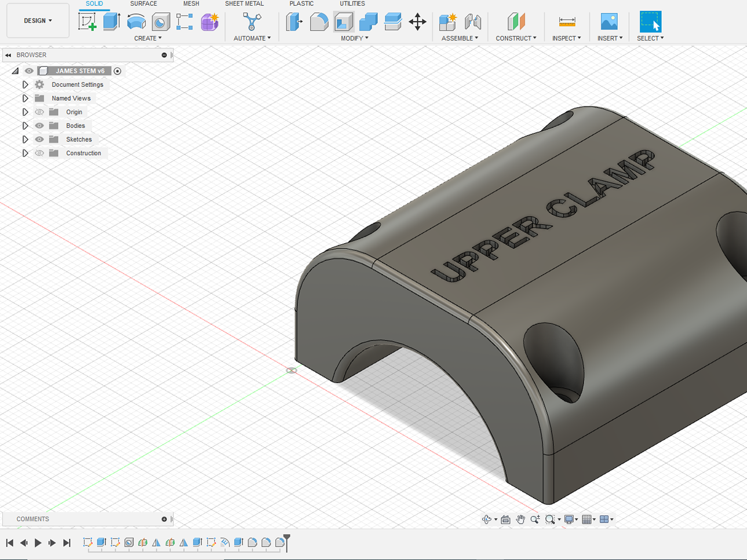Open the INSPECT dropdown menu
Image resolution: width=747 pixels, height=560 pixels.
pyautogui.click(x=567, y=38)
